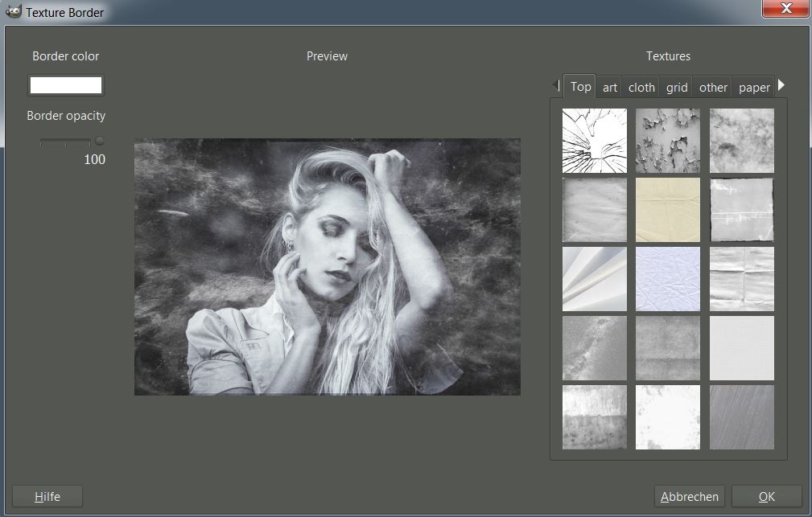Open the cloth textures tab
Viewport: 812px width, 517px height.
pos(641,88)
